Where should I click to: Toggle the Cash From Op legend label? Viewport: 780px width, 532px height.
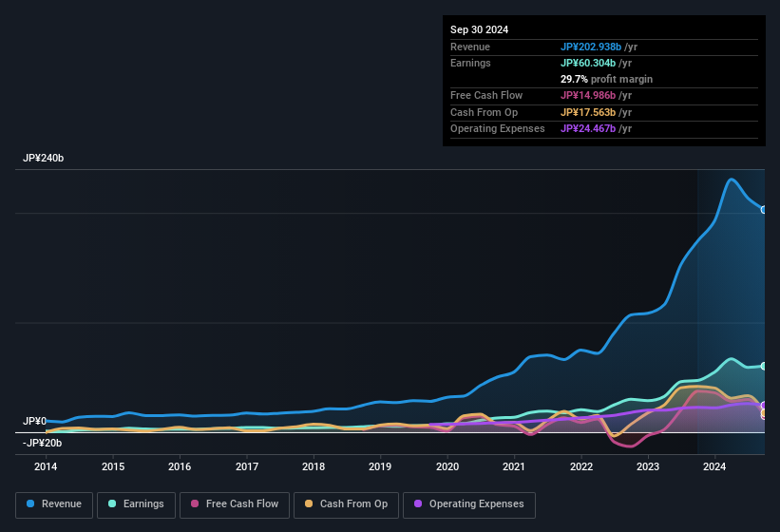click(353, 504)
